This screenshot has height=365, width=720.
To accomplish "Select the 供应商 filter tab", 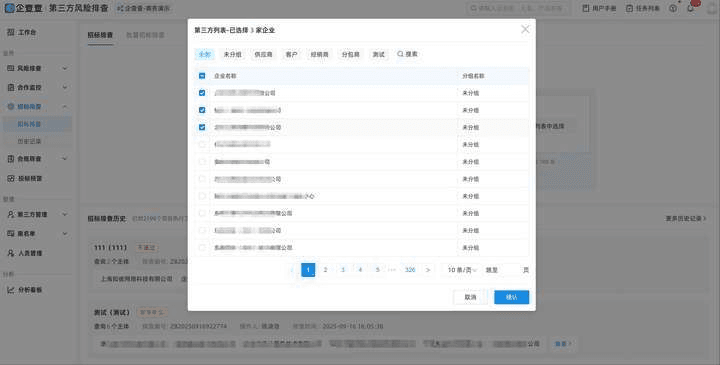I will [264, 54].
